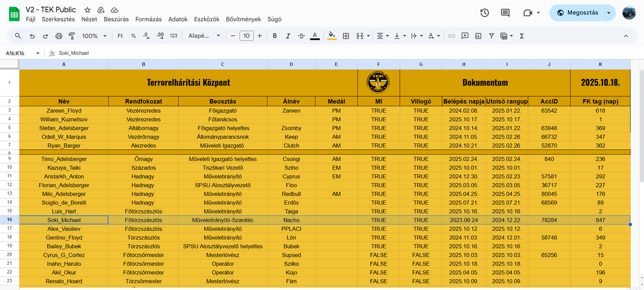Screen dimensions: 644x290
Task: Increase font size with plus
Action: pos(260,36)
